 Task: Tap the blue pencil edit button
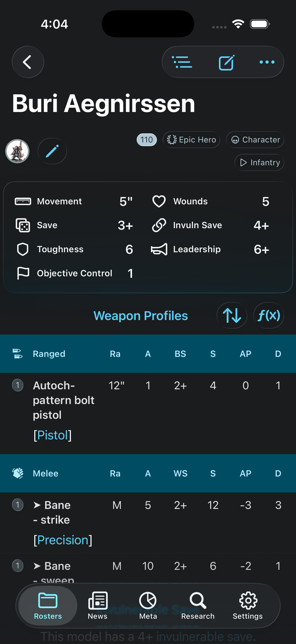click(x=52, y=151)
